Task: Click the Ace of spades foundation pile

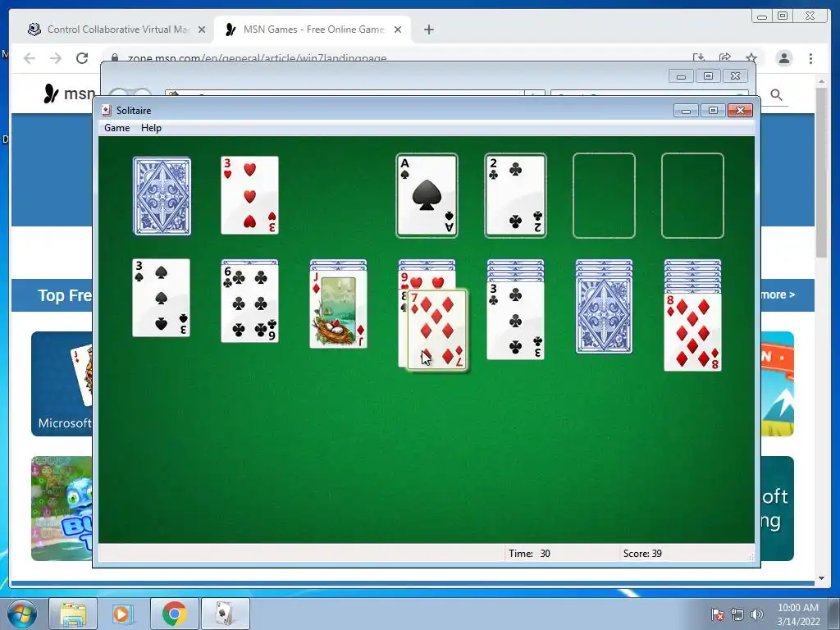Action: pos(427,195)
